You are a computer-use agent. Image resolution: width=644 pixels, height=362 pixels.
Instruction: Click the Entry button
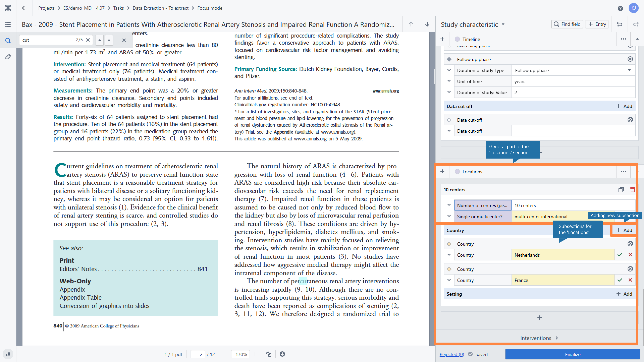click(597, 24)
